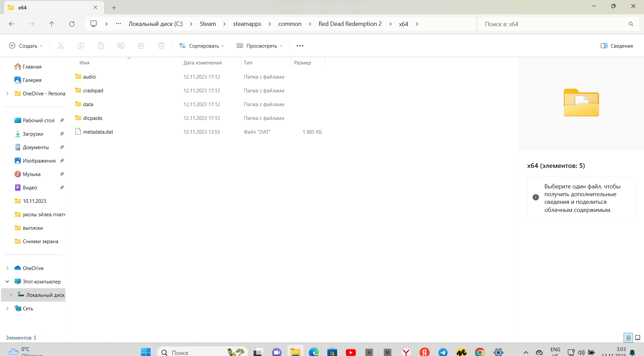This screenshot has width=644, height=356.
Task: Expand the hidden breadcrumb path ellipsis
Action: (x=118, y=24)
